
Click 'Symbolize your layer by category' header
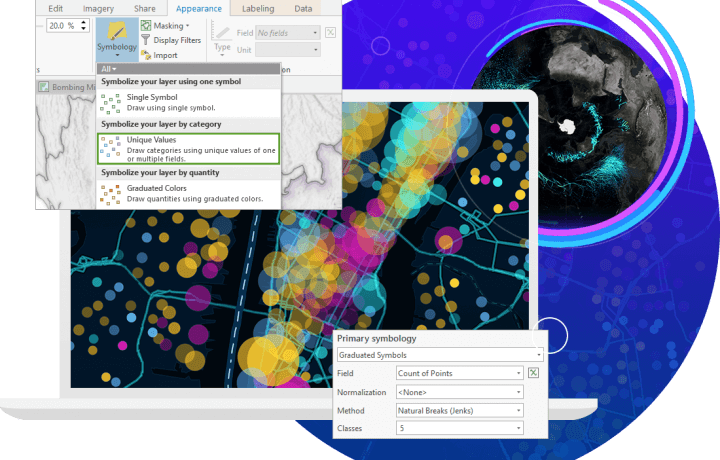point(161,124)
